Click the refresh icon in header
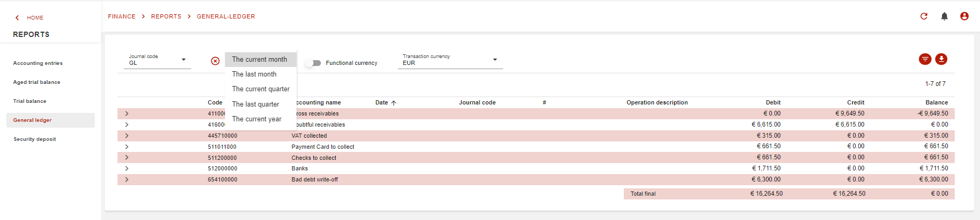The height and width of the screenshot is (220, 980). (924, 16)
